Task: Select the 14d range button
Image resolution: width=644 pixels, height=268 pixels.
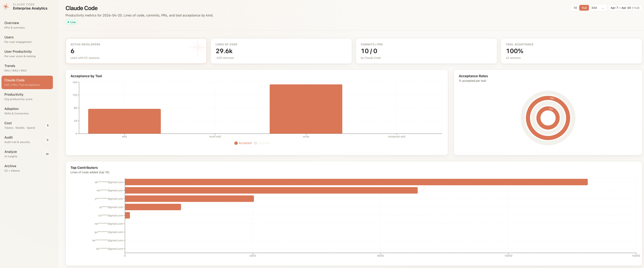Action: [x=584, y=8]
